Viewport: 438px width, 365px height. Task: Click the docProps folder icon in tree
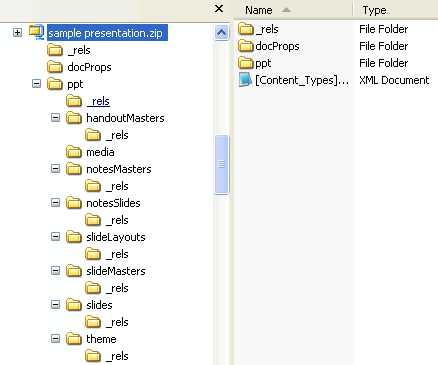55,67
